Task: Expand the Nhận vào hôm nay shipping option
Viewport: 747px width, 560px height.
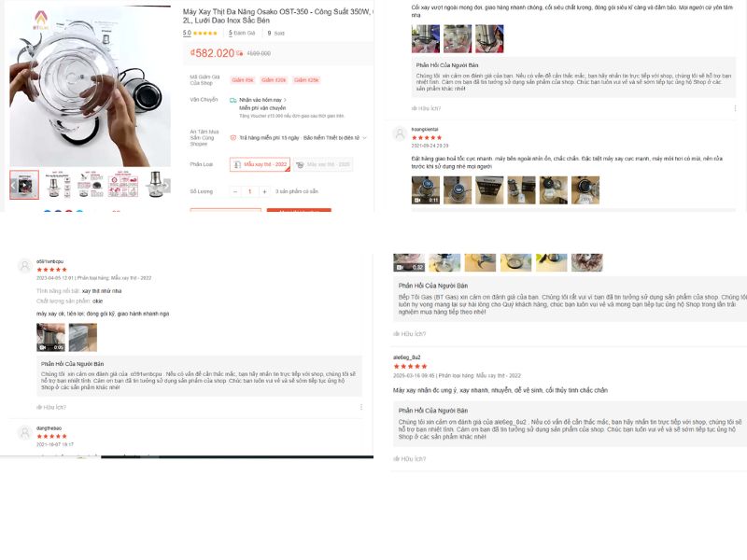Action: [x=262, y=100]
